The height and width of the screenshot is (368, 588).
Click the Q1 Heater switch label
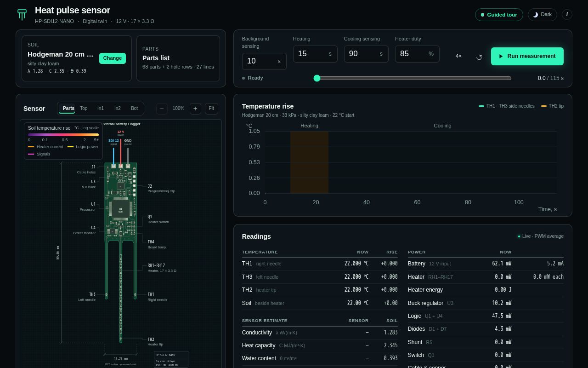coord(158,219)
